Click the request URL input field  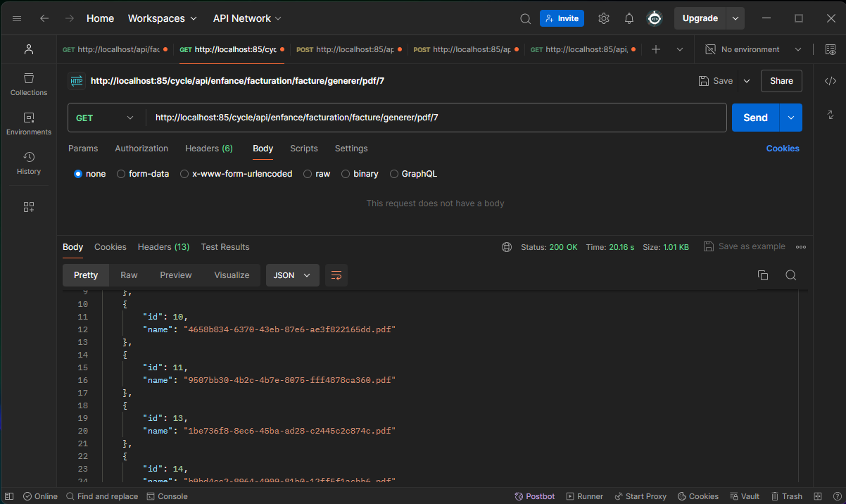(x=436, y=118)
